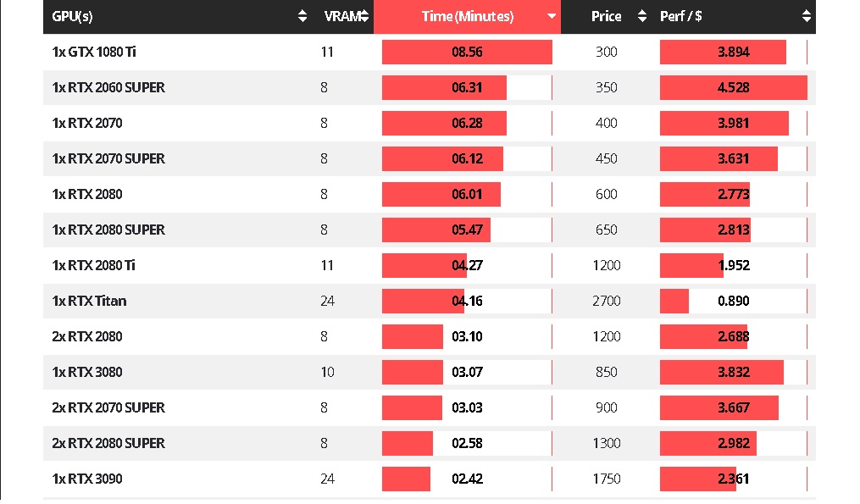The image size is (860, 504).
Task: Click the descending arrow in Time (Minutes) header
Action: [552, 16]
